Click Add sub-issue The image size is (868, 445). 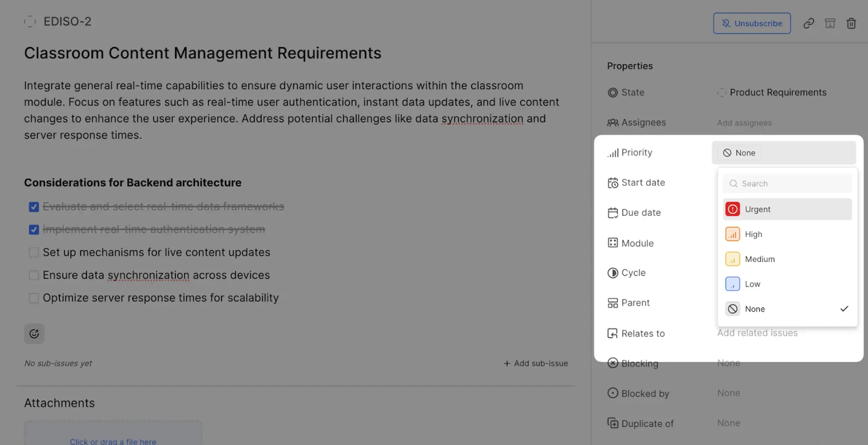[536, 363]
